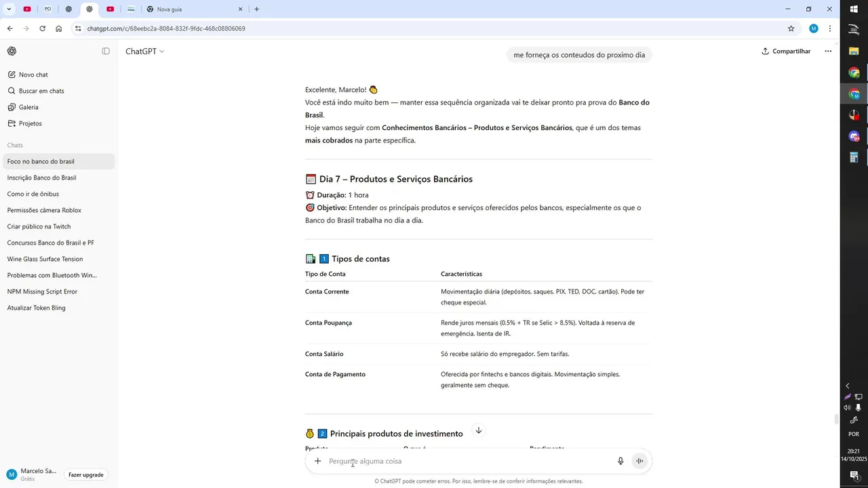Click the page vertical scrollbar thumb
The width and height of the screenshot is (868, 488).
(837, 419)
